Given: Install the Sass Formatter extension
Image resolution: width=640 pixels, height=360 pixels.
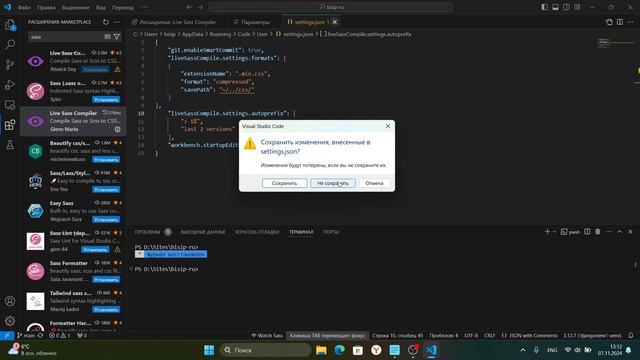Looking at the screenshot, I should pyautogui.click(x=106, y=280).
